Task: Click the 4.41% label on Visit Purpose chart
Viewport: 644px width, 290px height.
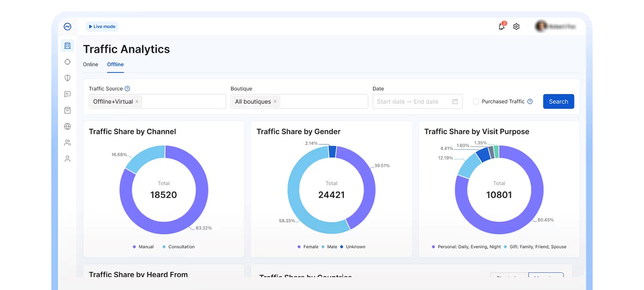Action: click(x=447, y=149)
